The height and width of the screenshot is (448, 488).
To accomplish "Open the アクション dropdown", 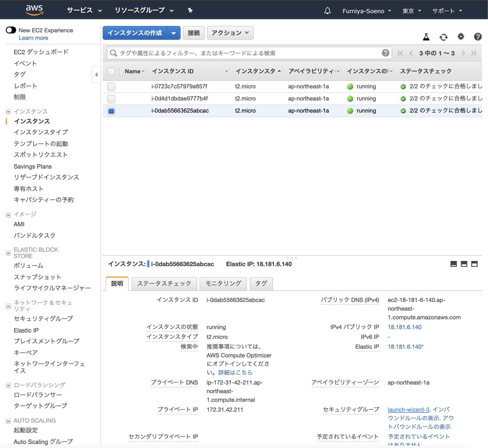I will (230, 33).
